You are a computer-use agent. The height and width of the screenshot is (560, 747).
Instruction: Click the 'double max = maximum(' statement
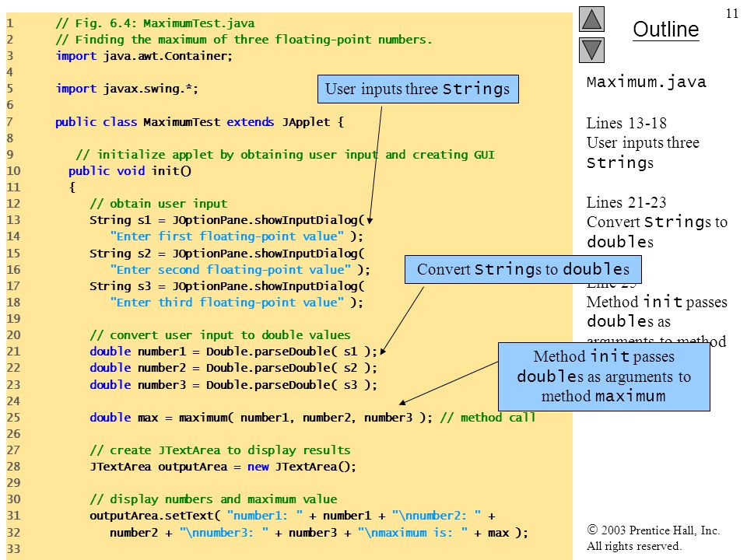(x=261, y=418)
